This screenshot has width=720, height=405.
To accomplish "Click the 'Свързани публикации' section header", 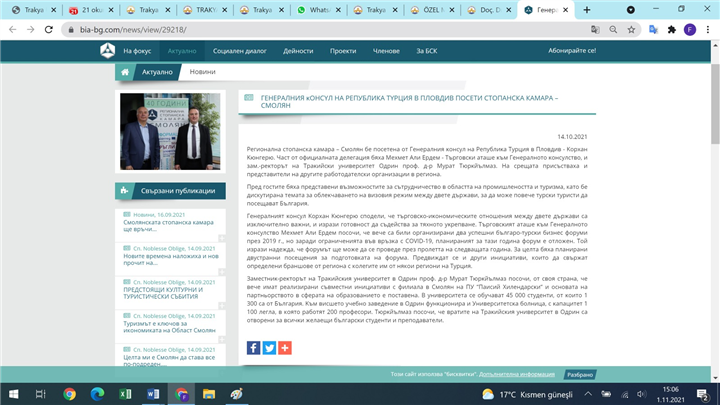I will click(170, 191).
